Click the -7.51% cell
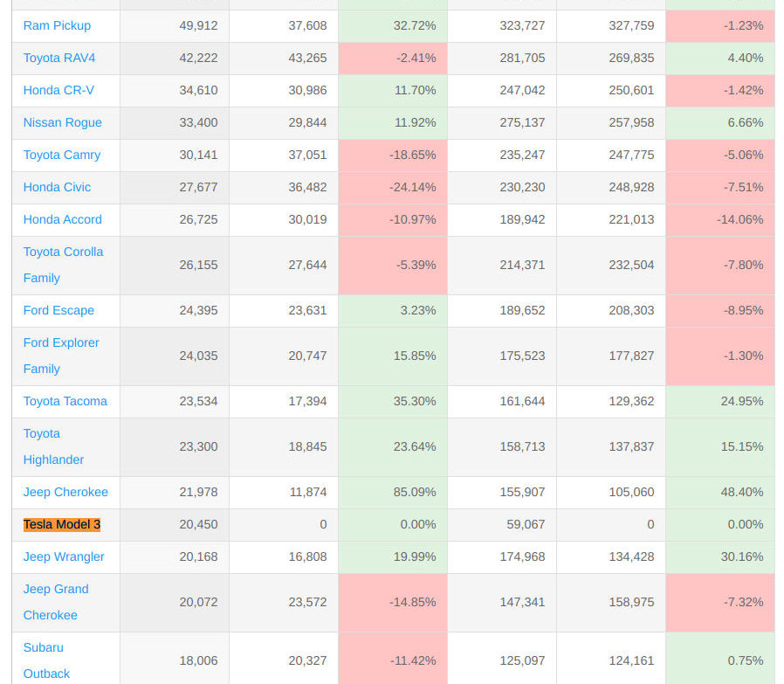Screen dimensions: 784x684 (720, 188)
